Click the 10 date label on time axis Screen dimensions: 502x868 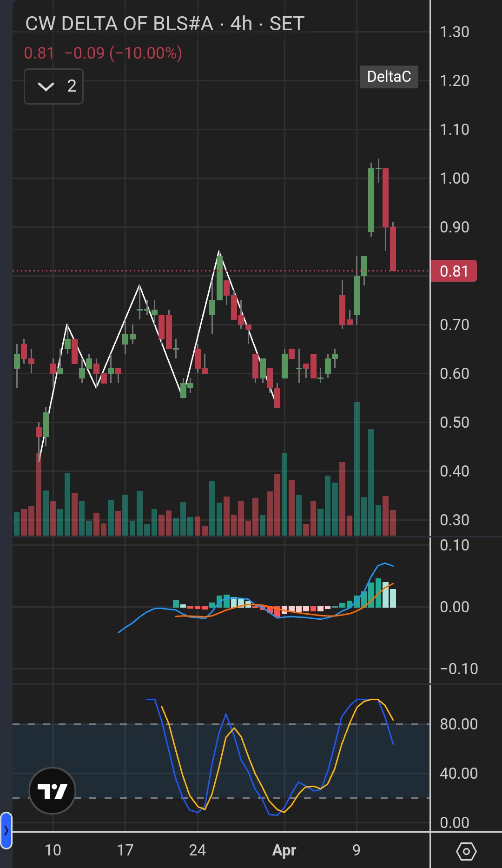[x=53, y=850]
